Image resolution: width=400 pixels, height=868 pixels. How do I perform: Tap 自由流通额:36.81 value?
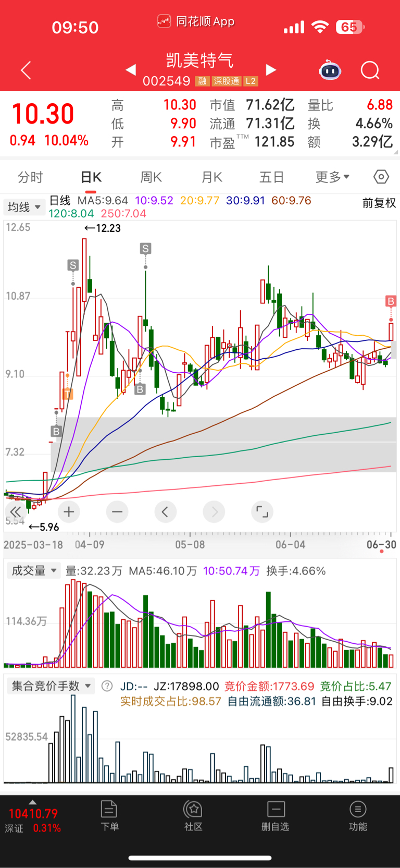pyautogui.click(x=272, y=701)
